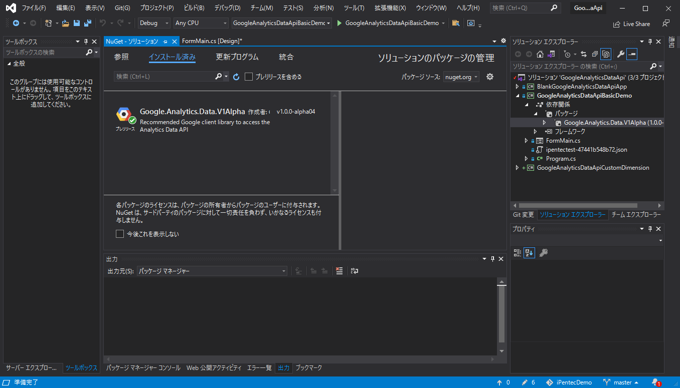Click the categorized view icon in Properties
The height and width of the screenshot is (388, 680).
tap(517, 253)
